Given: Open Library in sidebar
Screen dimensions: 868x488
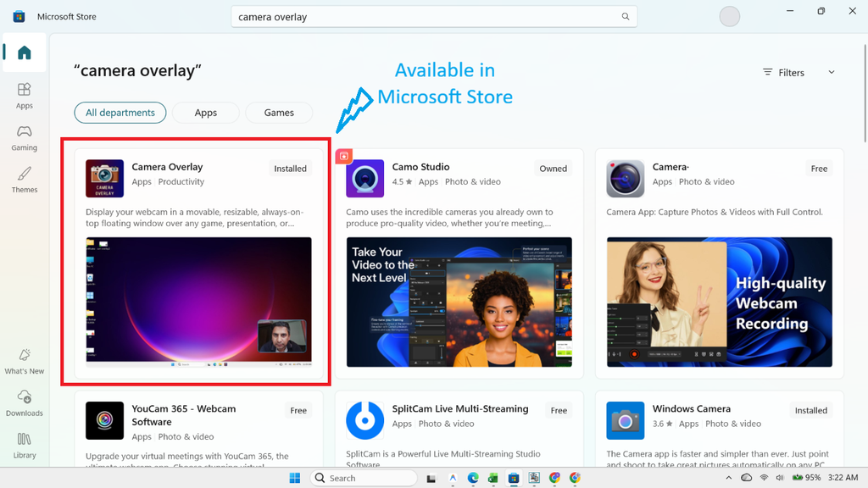Looking at the screenshot, I should [25, 446].
